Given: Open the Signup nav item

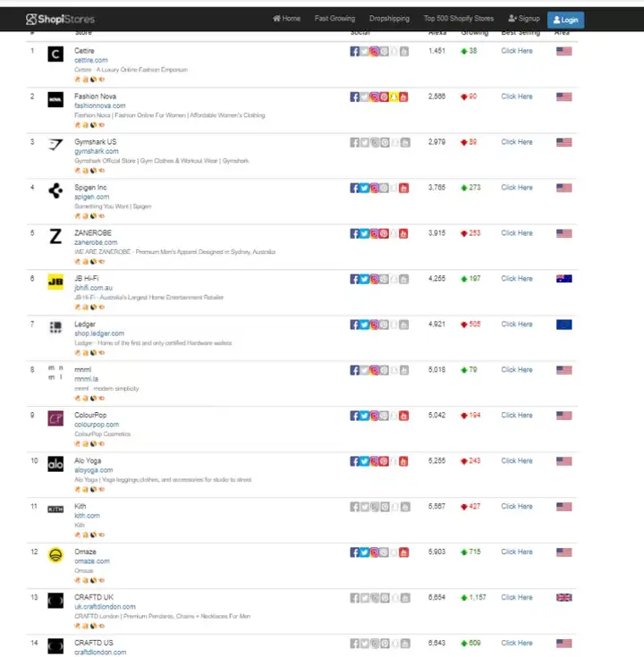Looking at the screenshot, I should (x=524, y=19).
